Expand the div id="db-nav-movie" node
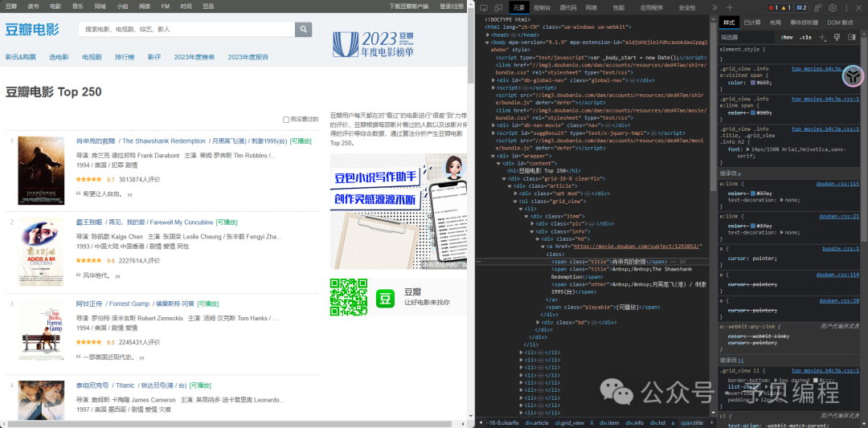This screenshot has width=868, height=428. 493,125
